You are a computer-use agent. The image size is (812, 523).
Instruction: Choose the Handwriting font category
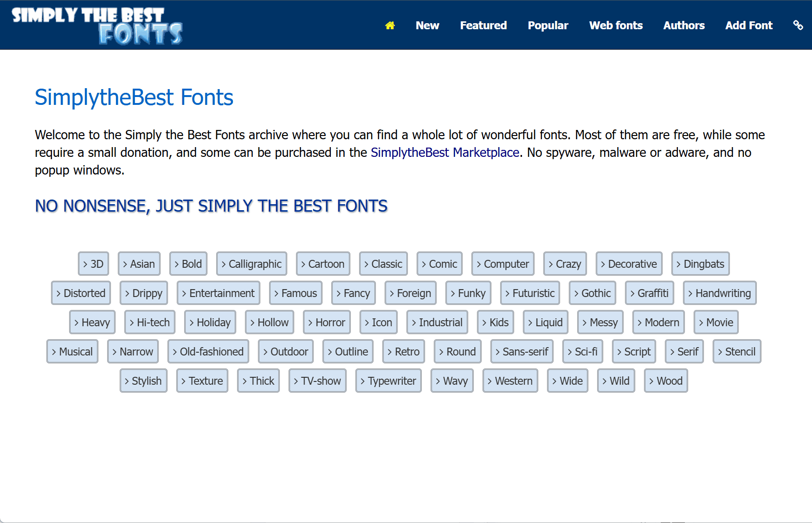click(719, 293)
